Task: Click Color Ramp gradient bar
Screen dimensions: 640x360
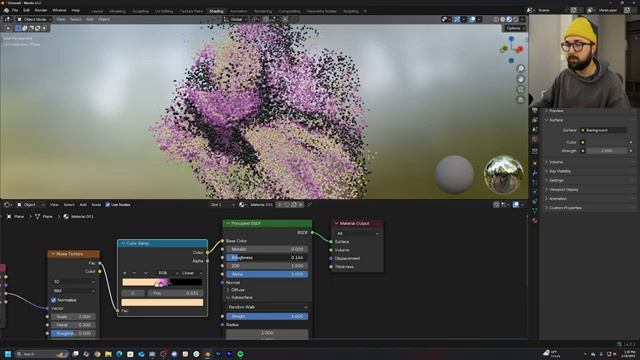Action: [162, 282]
